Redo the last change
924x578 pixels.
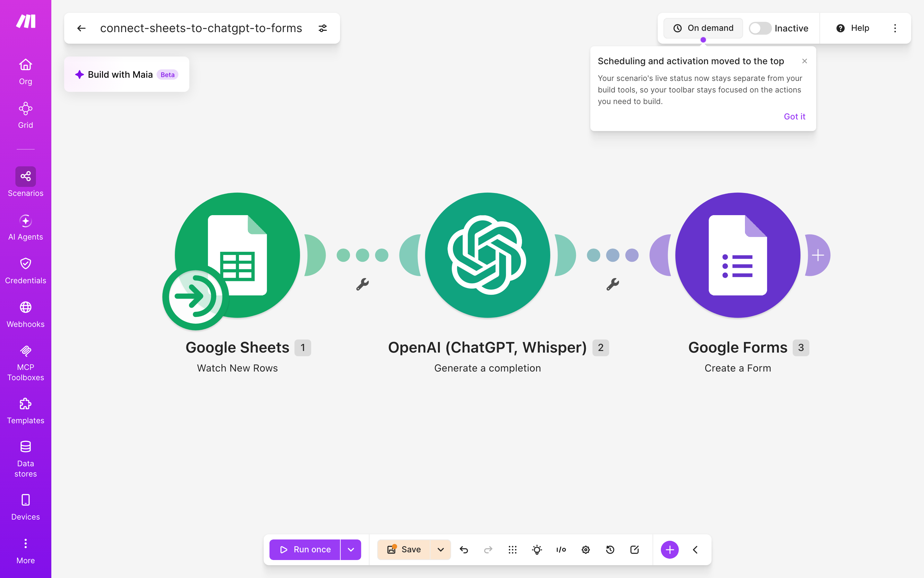[488, 550]
